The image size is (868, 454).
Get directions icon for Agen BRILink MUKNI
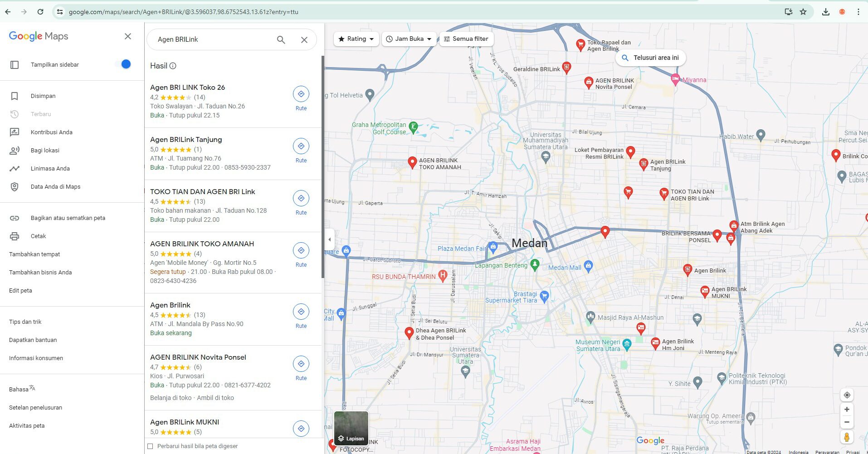click(x=301, y=428)
